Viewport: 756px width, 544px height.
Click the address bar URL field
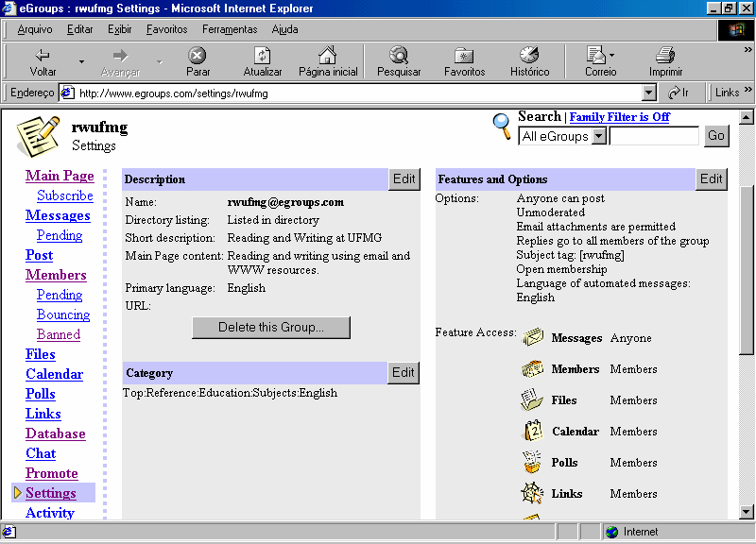click(359, 93)
